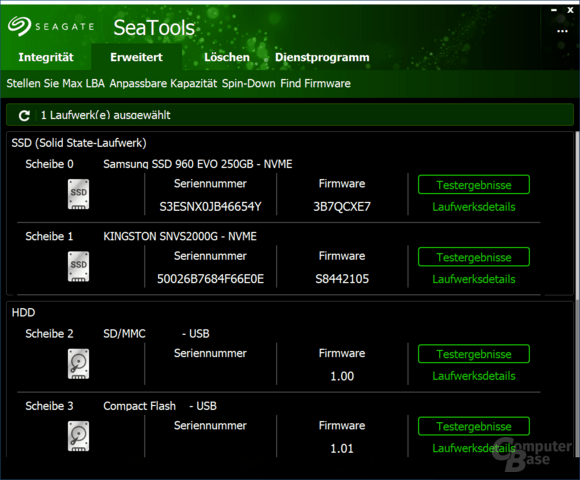Select the Spin-Down option
This screenshot has width=580, height=480.
point(249,84)
